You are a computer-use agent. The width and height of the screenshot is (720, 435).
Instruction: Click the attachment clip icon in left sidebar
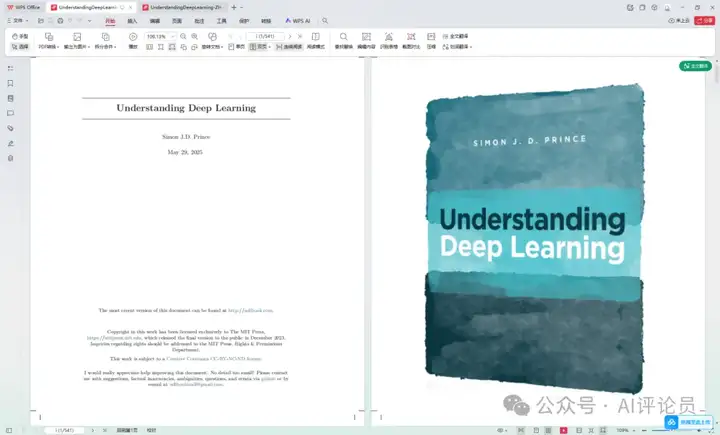tap(11, 128)
